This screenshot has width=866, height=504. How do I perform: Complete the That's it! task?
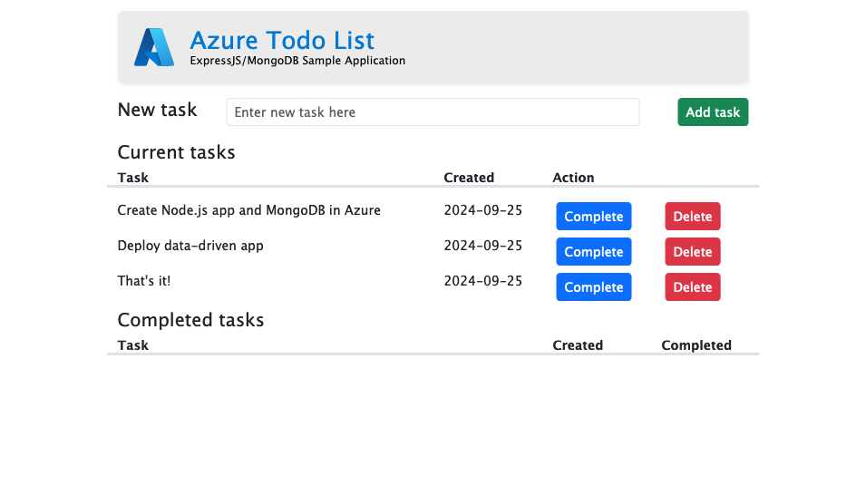tap(594, 287)
